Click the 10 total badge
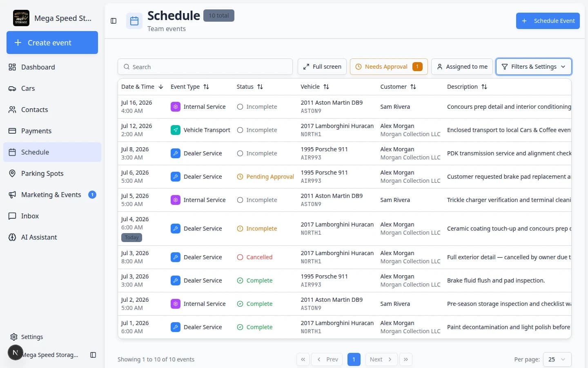The width and height of the screenshot is (588, 368). click(x=218, y=16)
